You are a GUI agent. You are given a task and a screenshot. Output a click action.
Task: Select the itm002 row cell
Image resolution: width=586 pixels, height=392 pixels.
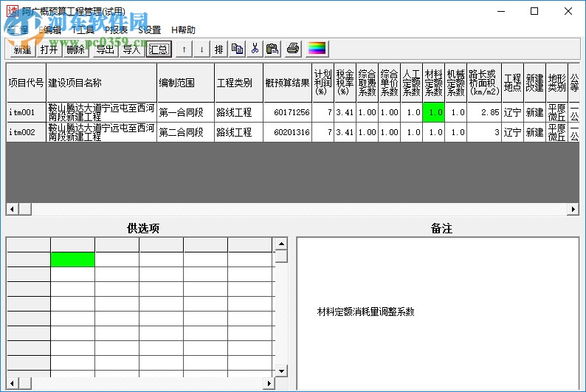(x=26, y=132)
